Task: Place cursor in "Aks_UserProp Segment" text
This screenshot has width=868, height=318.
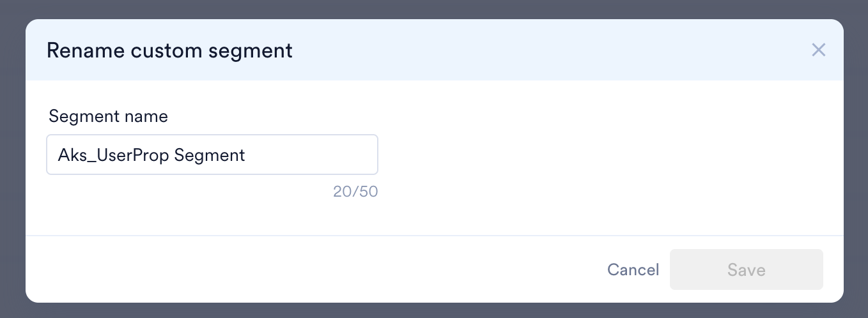Action: coord(151,155)
